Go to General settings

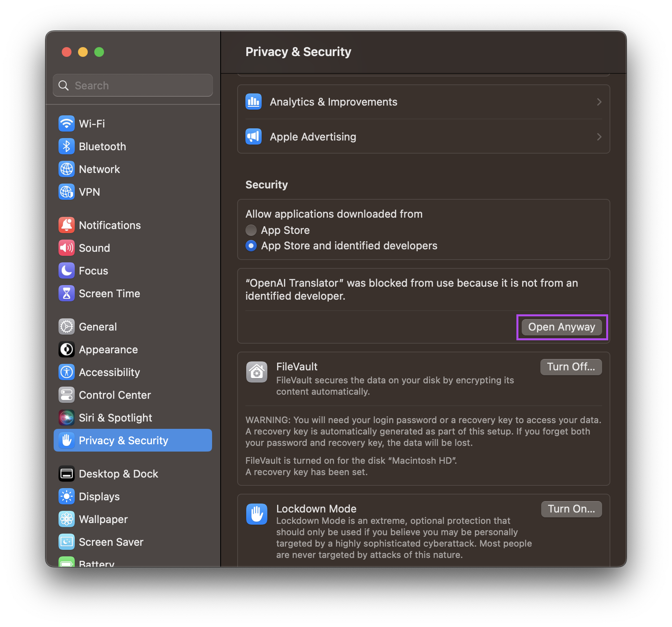[98, 327]
